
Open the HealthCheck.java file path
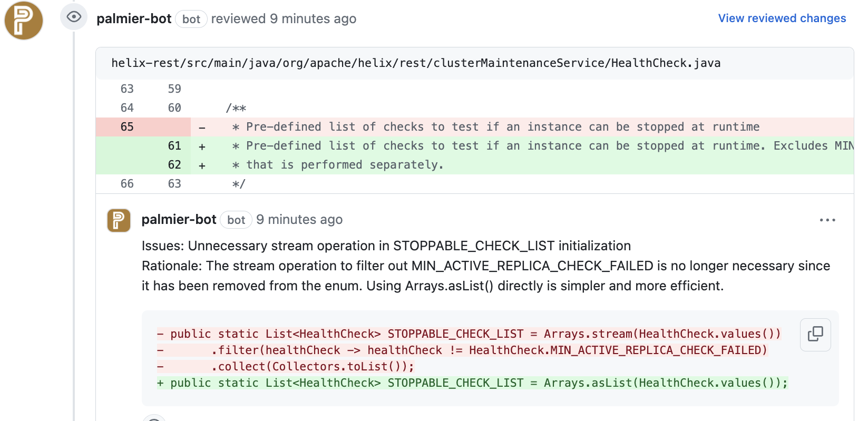(x=415, y=63)
